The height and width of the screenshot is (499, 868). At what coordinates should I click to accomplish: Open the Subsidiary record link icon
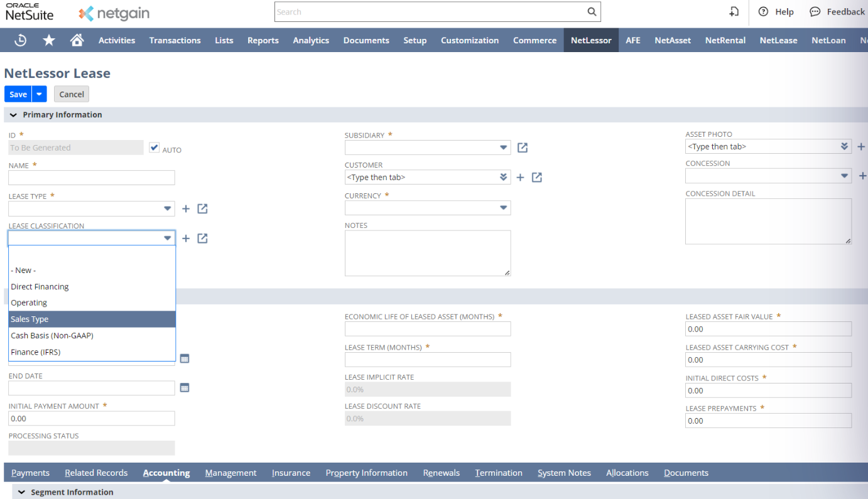pyautogui.click(x=523, y=148)
